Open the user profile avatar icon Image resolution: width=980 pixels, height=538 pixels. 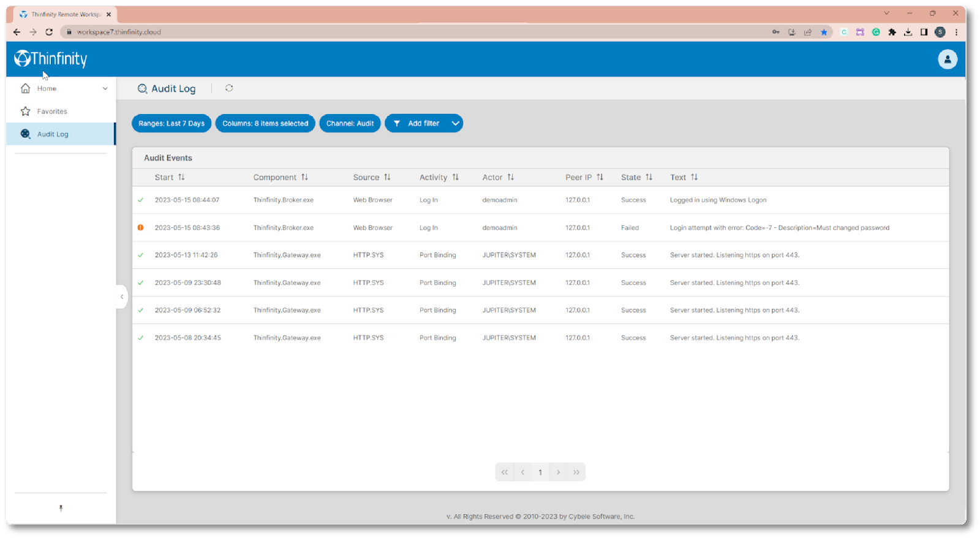click(947, 59)
